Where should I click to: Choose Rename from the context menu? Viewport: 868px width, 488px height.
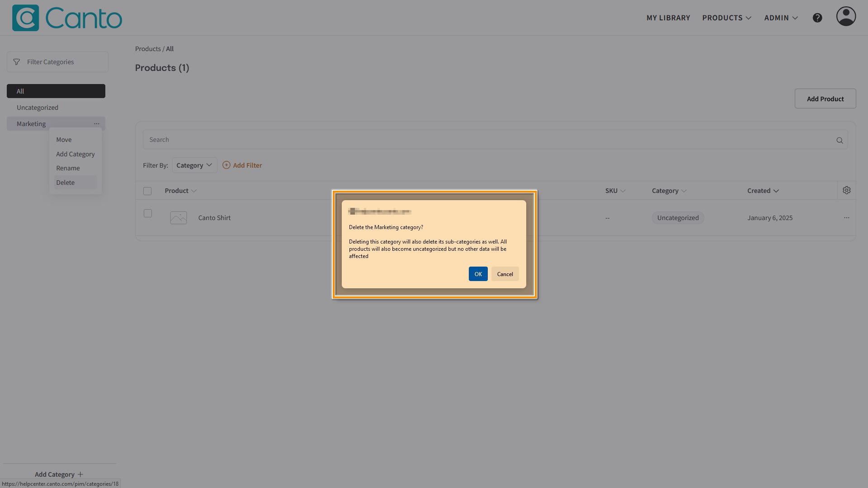click(x=68, y=168)
